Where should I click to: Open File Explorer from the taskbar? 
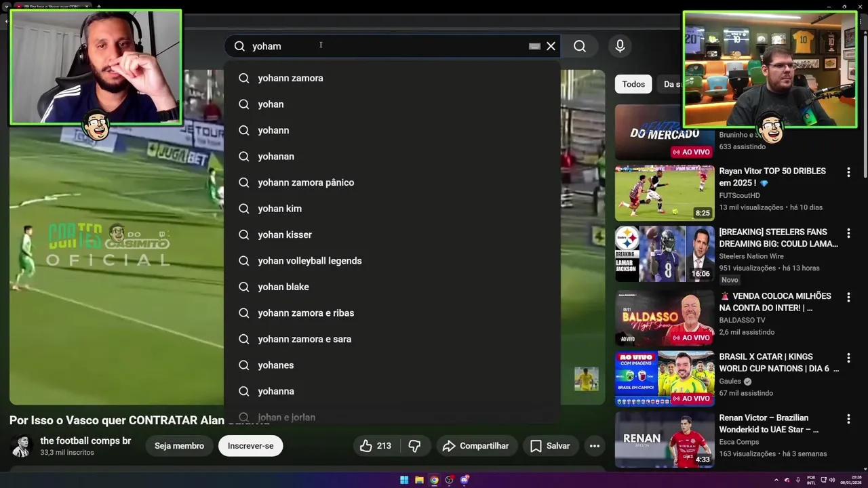pos(419,480)
